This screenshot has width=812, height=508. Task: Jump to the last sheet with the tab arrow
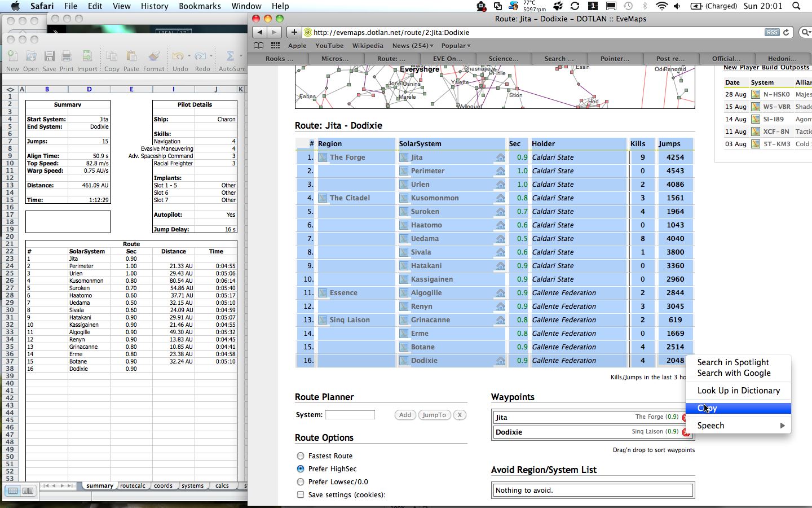[70, 486]
